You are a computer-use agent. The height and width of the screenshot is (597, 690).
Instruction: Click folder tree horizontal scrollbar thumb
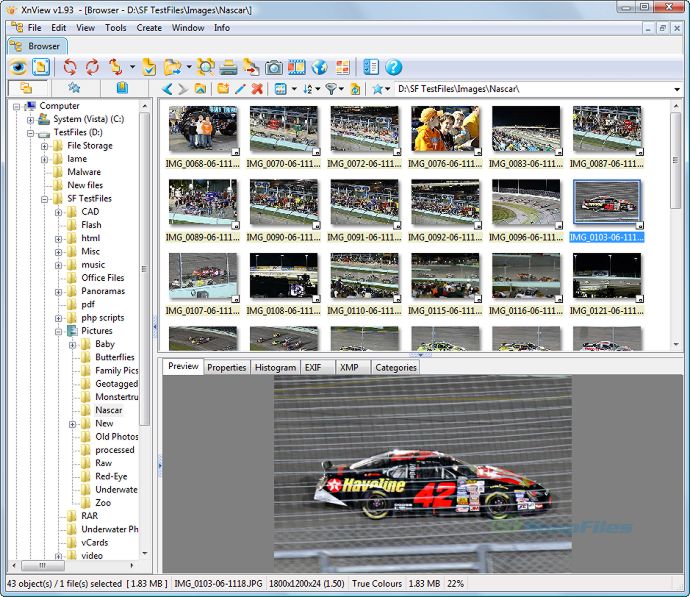coord(43,565)
